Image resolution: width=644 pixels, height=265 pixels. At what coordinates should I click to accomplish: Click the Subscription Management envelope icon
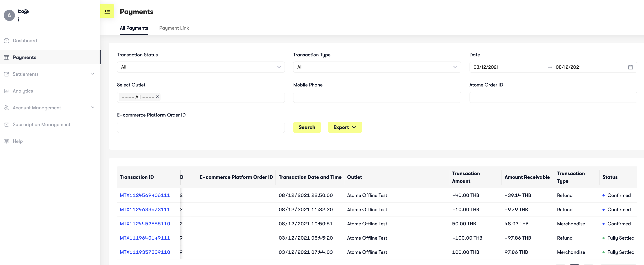pyautogui.click(x=7, y=124)
